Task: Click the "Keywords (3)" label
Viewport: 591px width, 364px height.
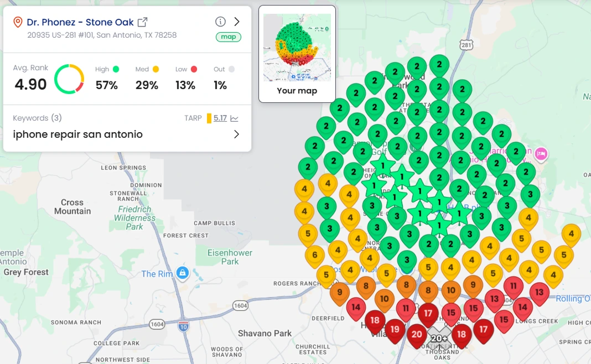Action: pyautogui.click(x=37, y=118)
